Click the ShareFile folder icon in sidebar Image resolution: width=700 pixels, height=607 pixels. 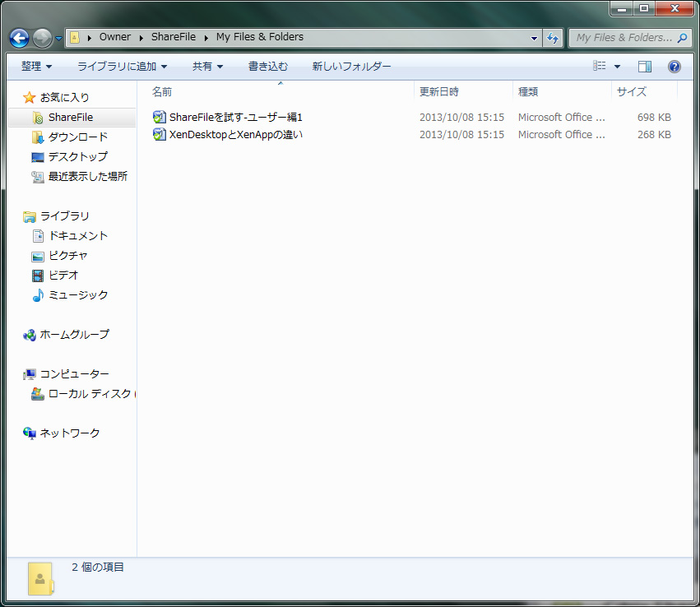(x=38, y=118)
